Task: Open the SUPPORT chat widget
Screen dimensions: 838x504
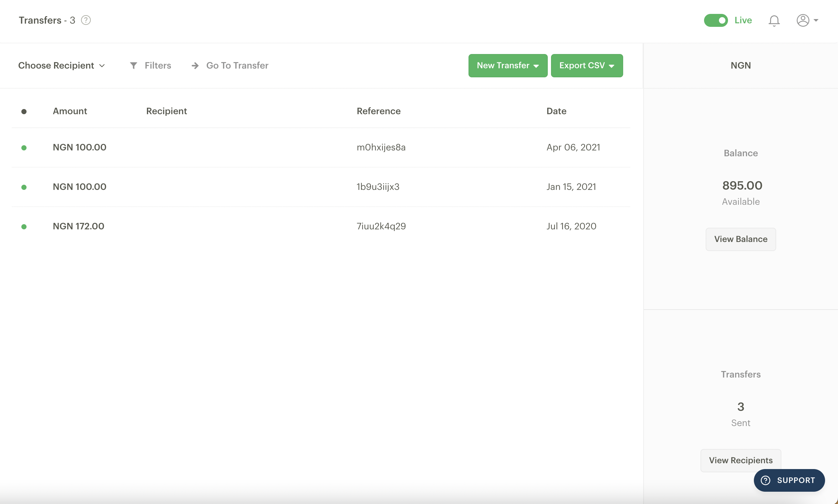Action: point(789,480)
